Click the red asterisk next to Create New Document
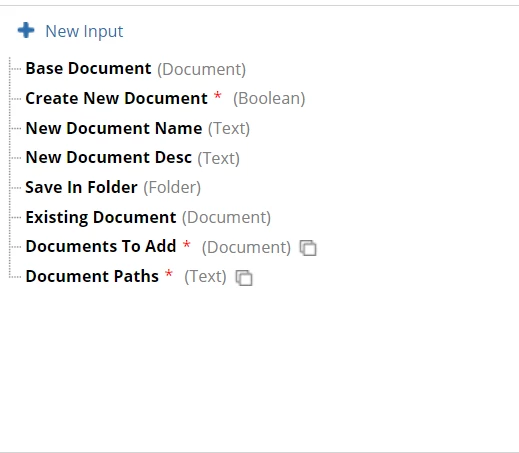The height and width of the screenshot is (453, 519). tap(218, 95)
